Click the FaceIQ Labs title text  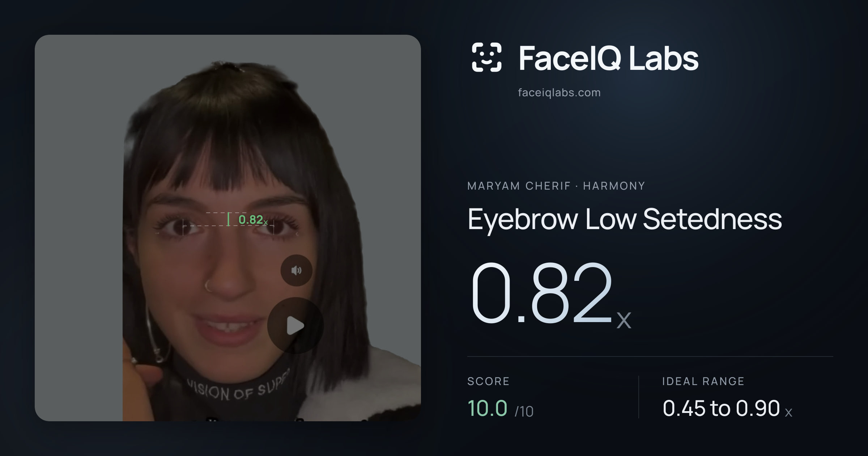(x=608, y=58)
